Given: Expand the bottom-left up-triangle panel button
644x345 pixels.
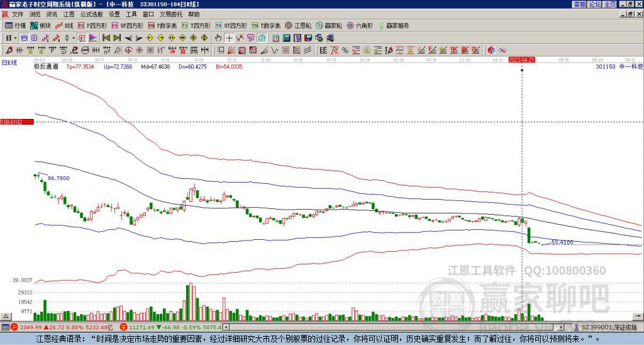Looking at the screenshot, I should [6, 316].
